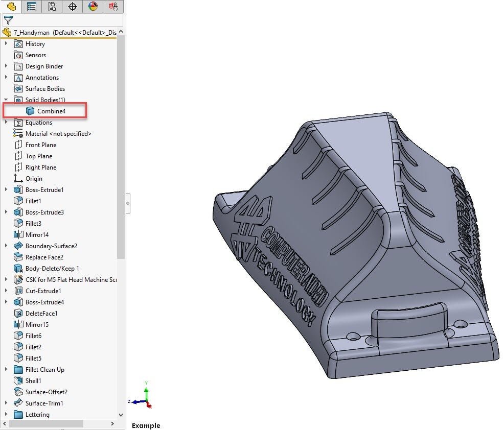The height and width of the screenshot is (430, 504).
Task: Click the Body-Delete/Keep 1 icon
Action: pos(18,269)
